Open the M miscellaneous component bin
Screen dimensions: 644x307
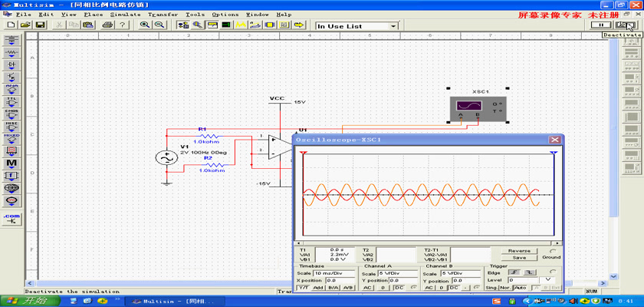pos(12,163)
